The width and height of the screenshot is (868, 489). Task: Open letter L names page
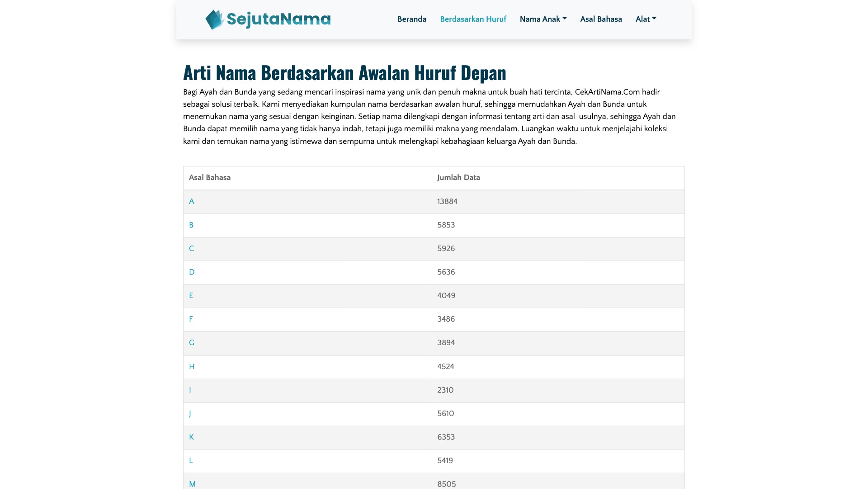[x=191, y=461]
